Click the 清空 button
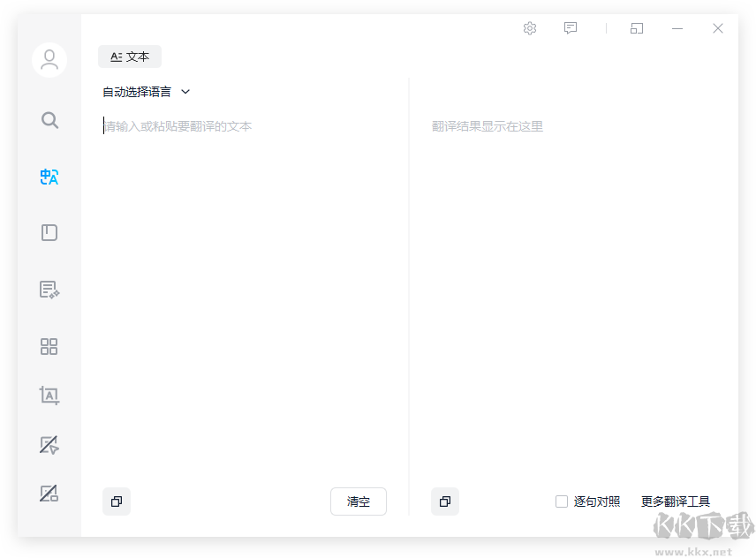Viewport: 756px width, 558px height. pyautogui.click(x=359, y=501)
